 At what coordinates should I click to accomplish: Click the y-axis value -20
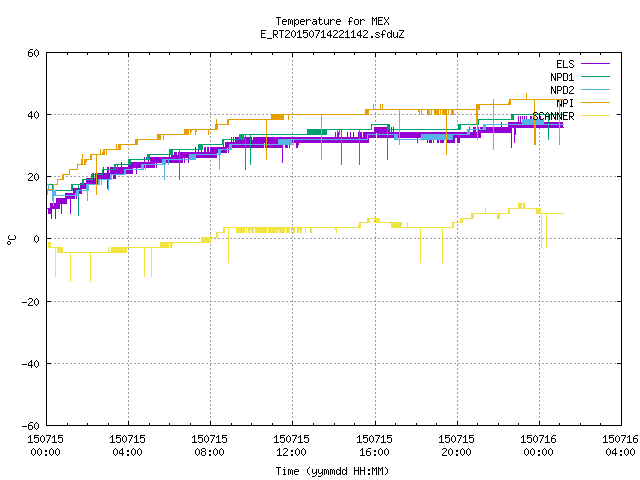point(31,302)
